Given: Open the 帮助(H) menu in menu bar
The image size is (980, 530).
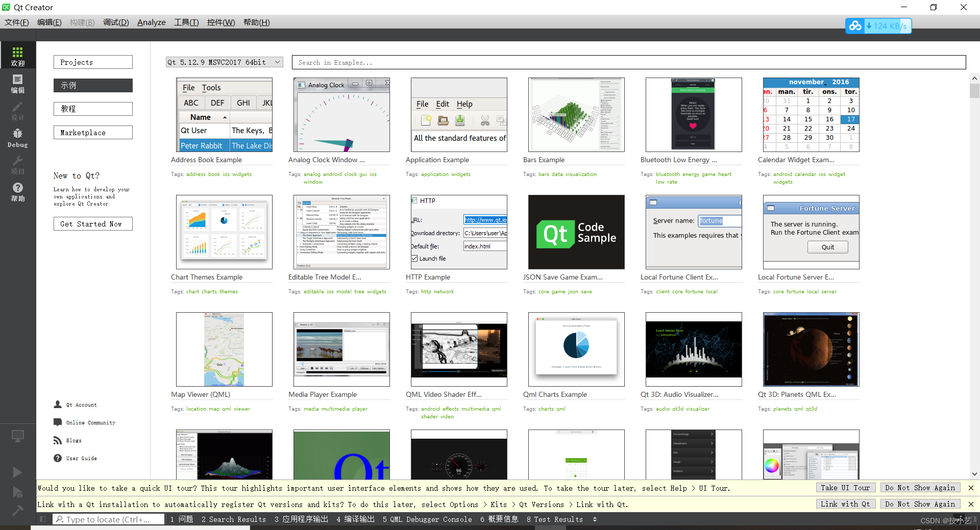Looking at the screenshot, I should [257, 22].
